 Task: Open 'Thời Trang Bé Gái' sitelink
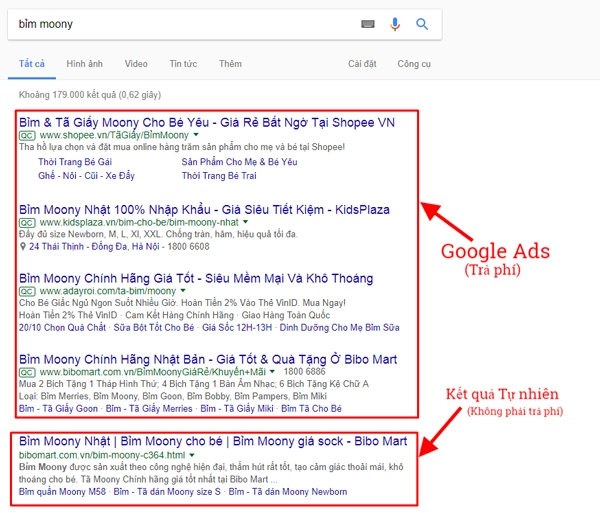[75, 162]
